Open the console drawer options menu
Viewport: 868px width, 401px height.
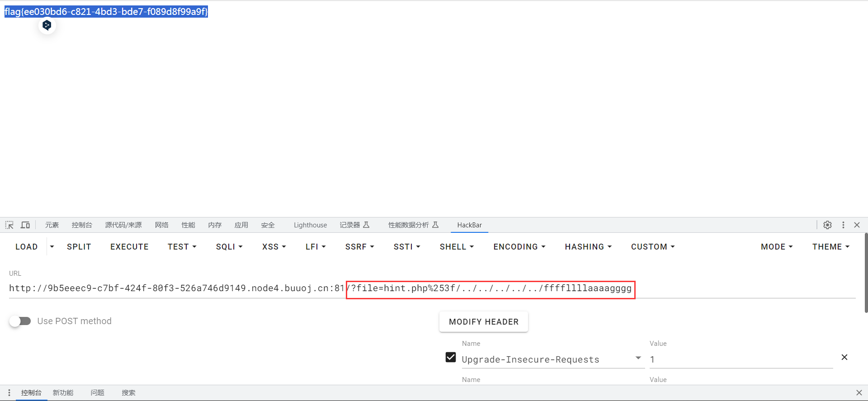click(9, 393)
